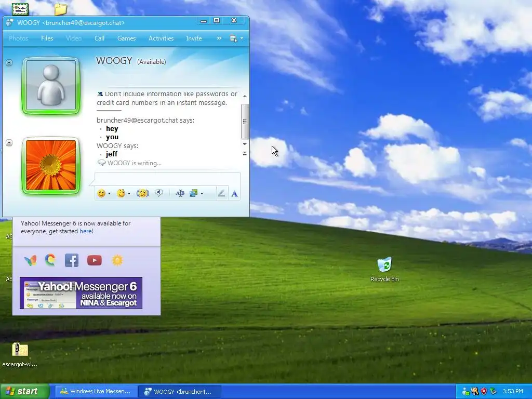This screenshot has height=399, width=532.
Task: Open the winks picker winking face icon
Action: click(x=121, y=193)
